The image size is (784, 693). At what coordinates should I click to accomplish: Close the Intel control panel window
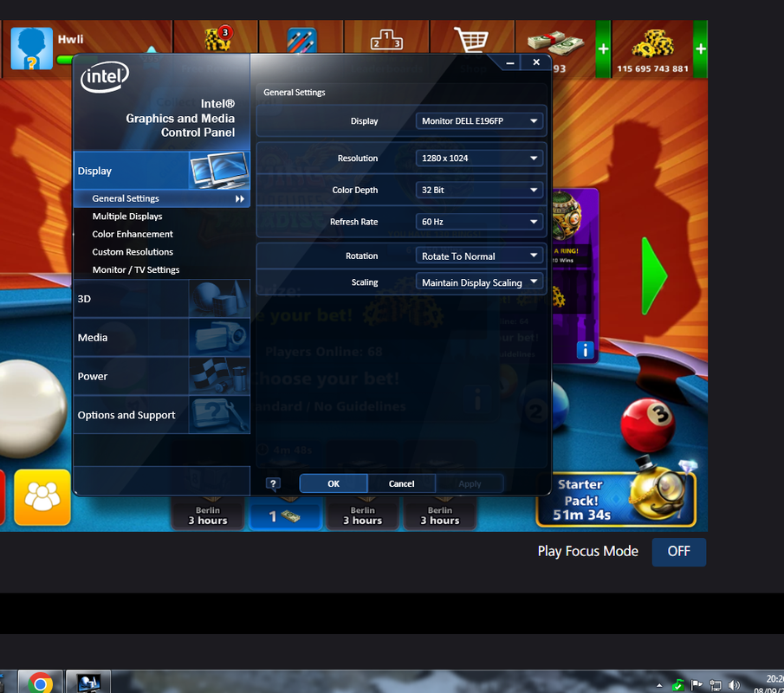tap(536, 62)
